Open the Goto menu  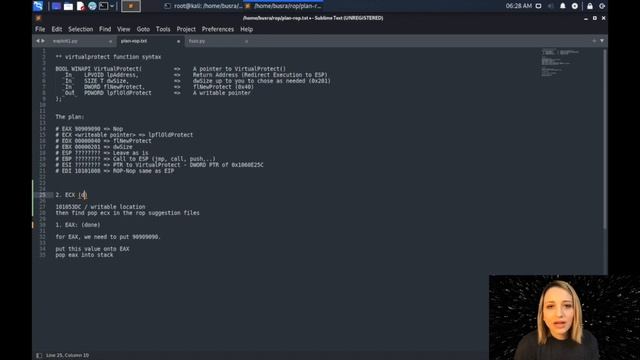[143, 29]
